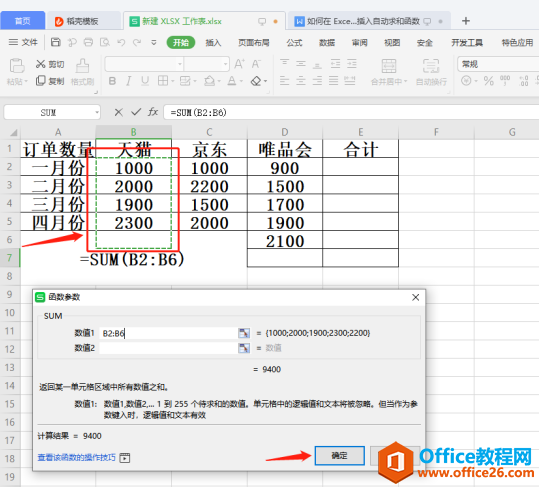Switch to the 公式 ribbon tab
541x490 pixels.
(x=294, y=43)
